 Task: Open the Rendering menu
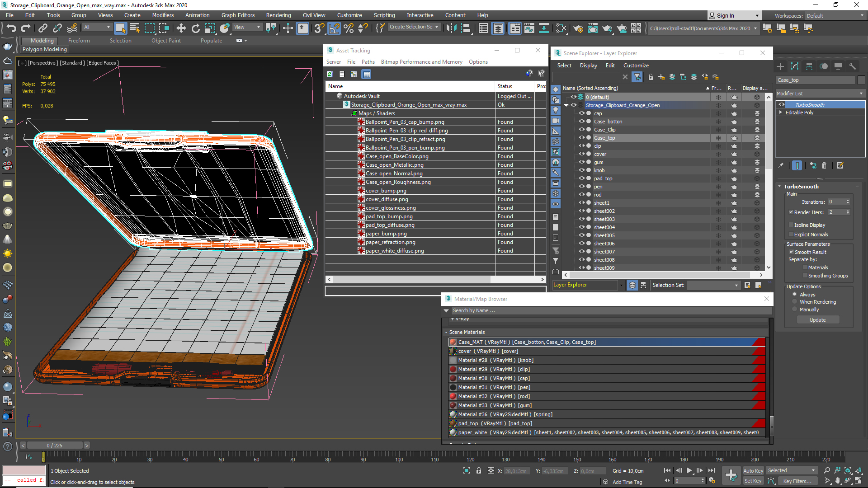(x=278, y=15)
